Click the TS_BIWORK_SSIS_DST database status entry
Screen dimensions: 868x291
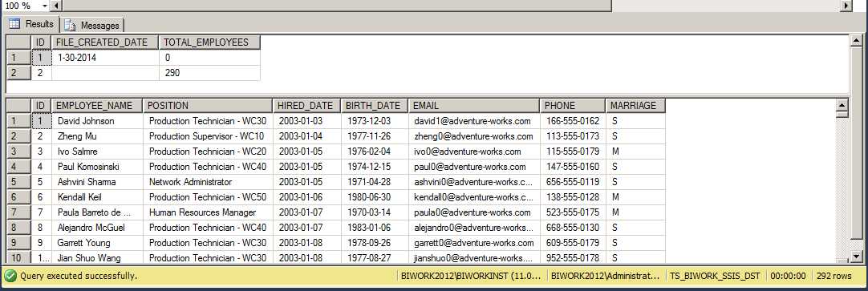[x=716, y=276]
